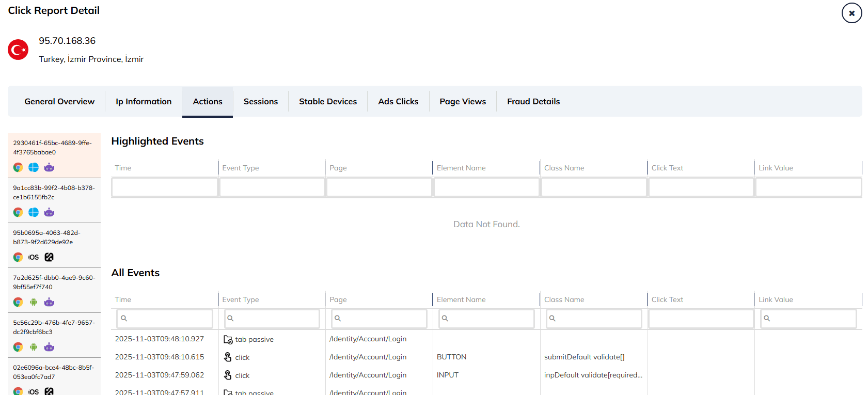Image resolution: width=868 pixels, height=395 pixels.
Task: Open the Ip Information tab
Action: point(144,102)
